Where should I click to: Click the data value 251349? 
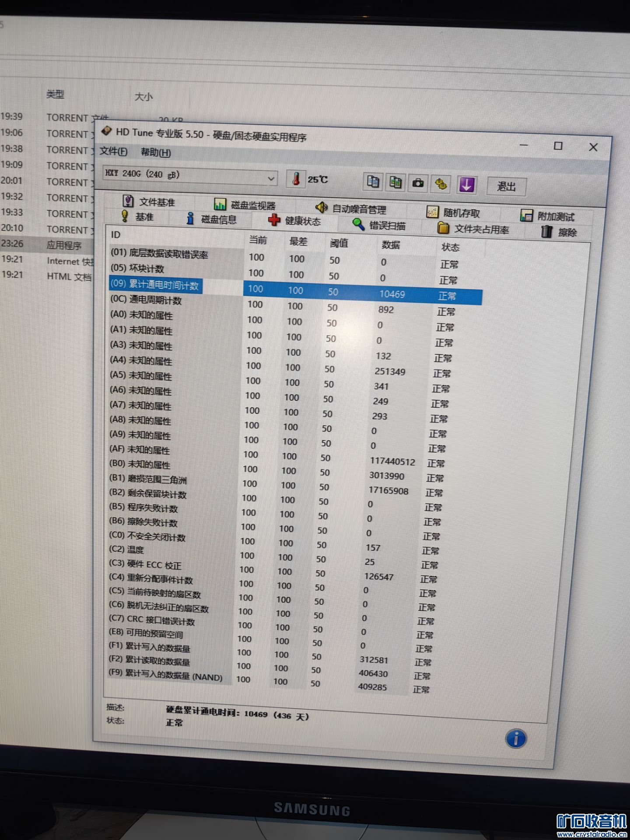[390, 371]
